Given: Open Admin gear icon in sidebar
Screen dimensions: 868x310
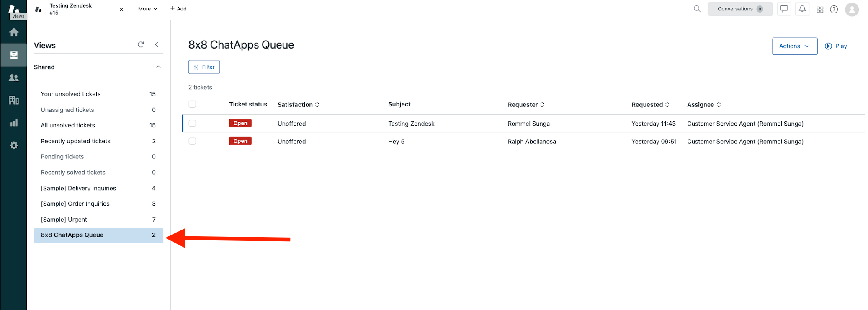Looking at the screenshot, I should 14,145.
